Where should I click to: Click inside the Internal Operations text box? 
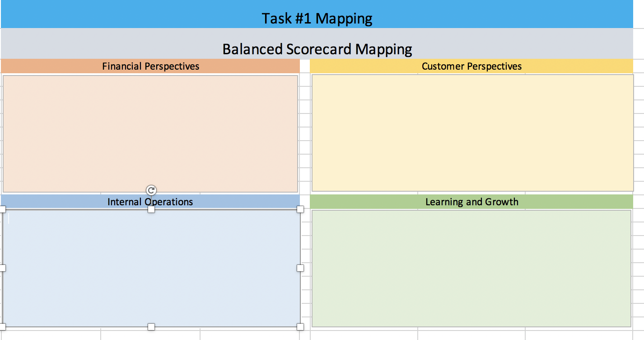pos(151,268)
